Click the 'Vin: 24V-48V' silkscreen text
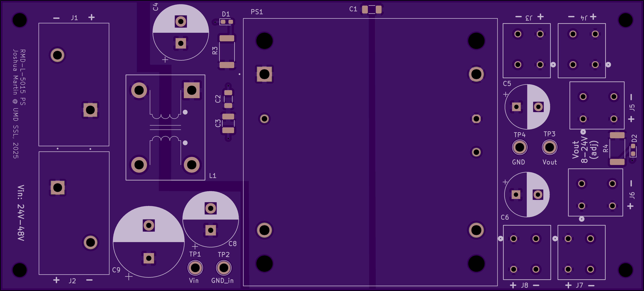This screenshot has width=644, height=291. 21,213
